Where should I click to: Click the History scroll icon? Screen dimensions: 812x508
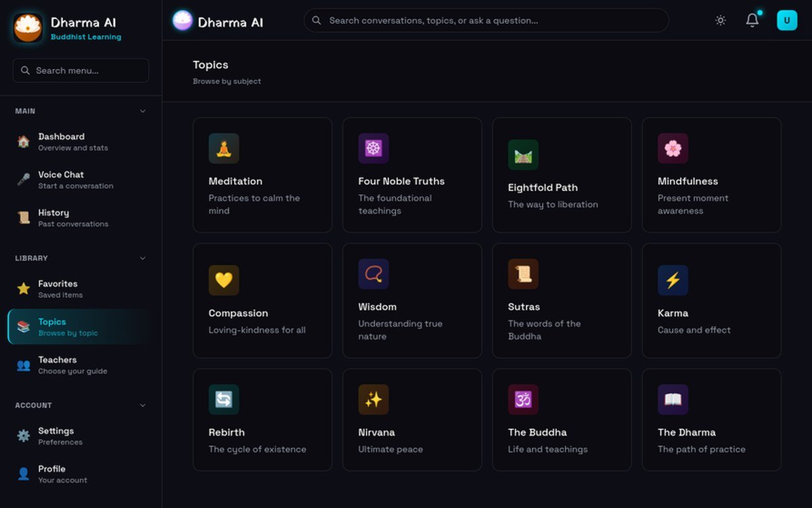tap(24, 217)
